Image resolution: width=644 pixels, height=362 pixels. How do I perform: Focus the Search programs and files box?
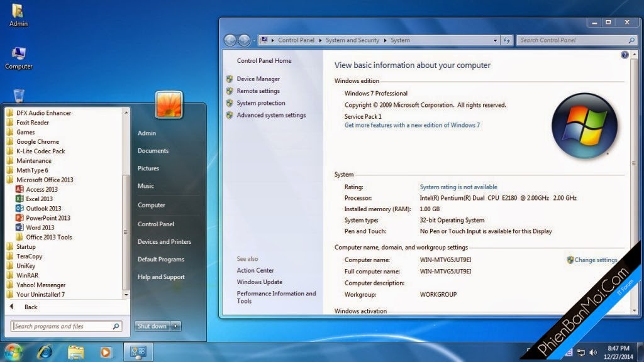[61, 326]
